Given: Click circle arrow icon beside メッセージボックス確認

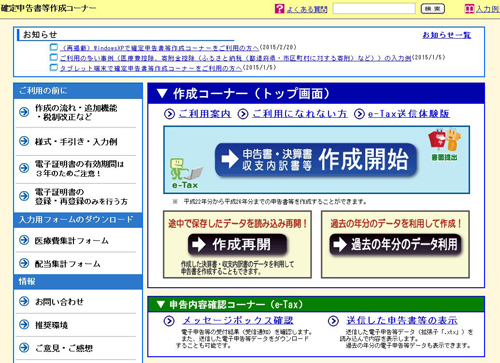Looking at the screenshot, I should [169, 321].
